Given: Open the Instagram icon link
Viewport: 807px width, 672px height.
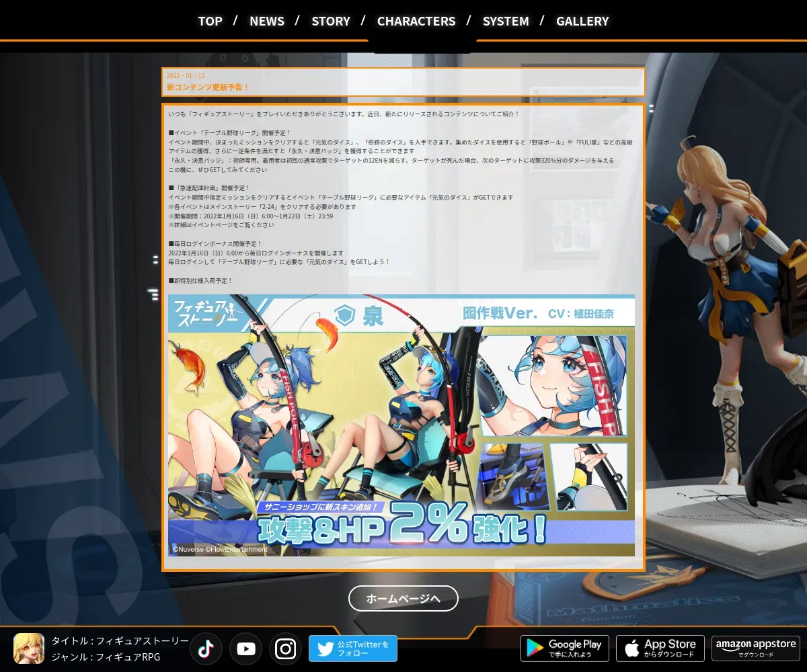Looking at the screenshot, I should point(285,648).
